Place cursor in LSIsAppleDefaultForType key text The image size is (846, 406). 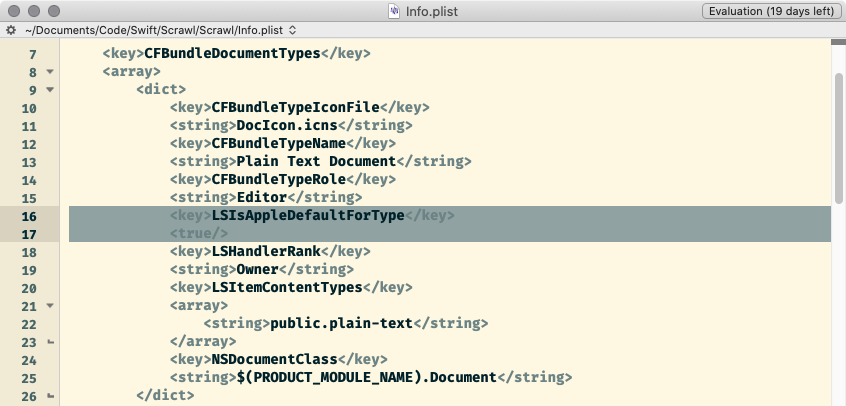point(310,216)
